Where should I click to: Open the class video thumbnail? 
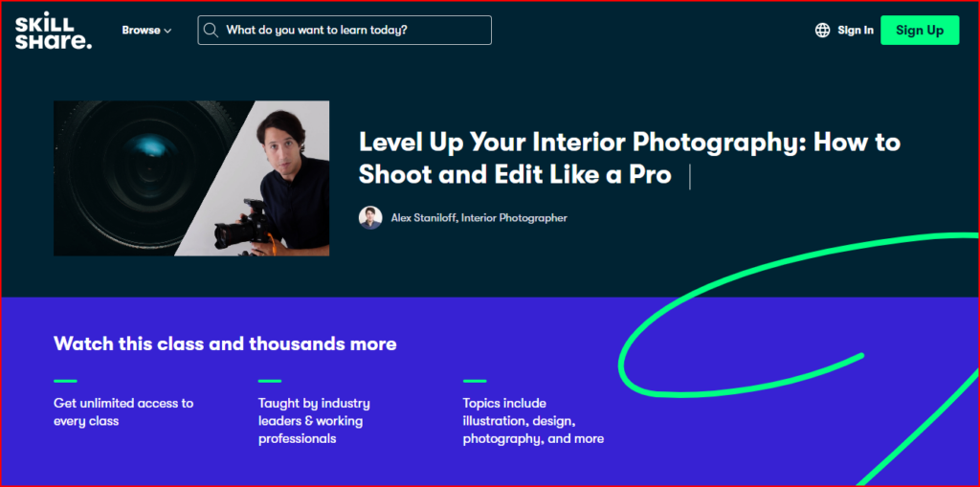point(191,178)
